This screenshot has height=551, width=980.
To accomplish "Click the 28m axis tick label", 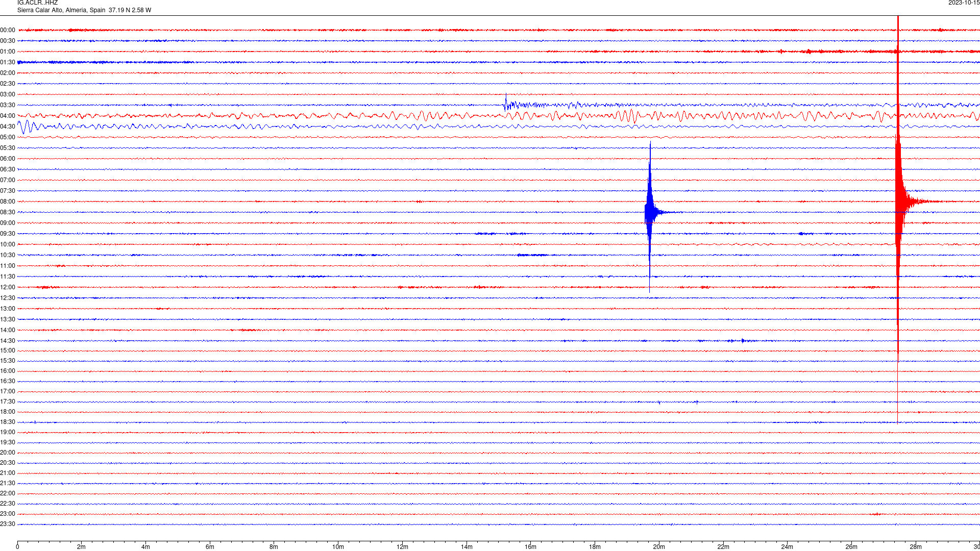I will pos(916,547).
